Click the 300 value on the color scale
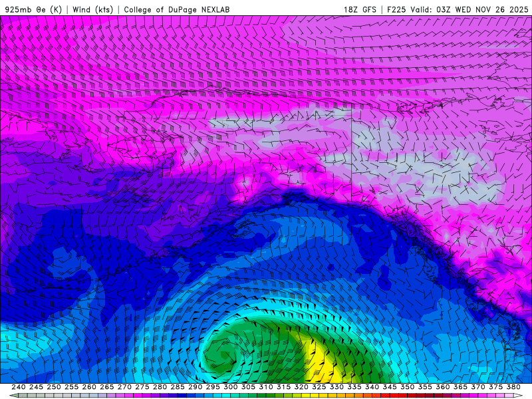This screenshot has width=532, height=399. [x=230, y=387]
